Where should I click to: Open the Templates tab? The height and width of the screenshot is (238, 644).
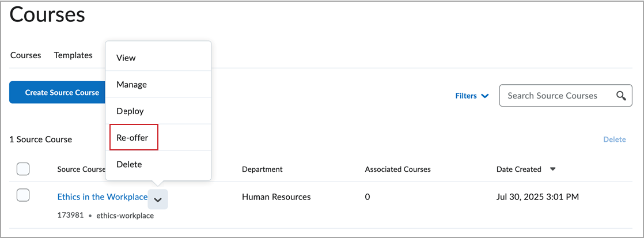[73, 55]
